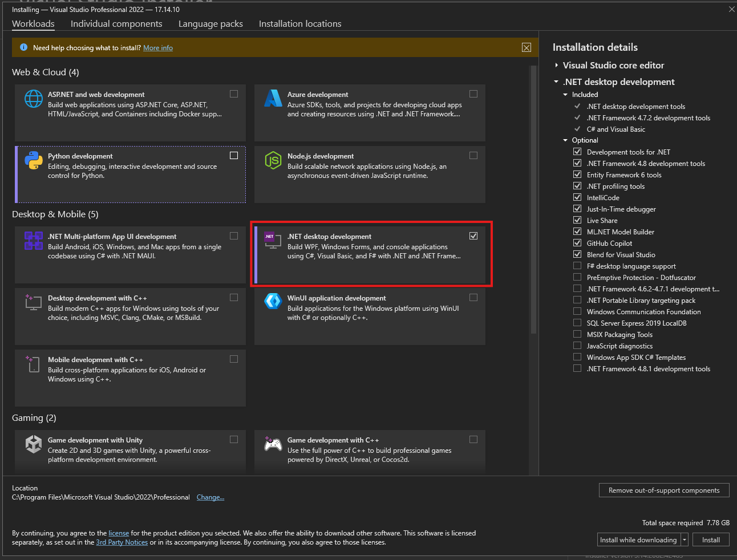Viewport: 737px width, 560px height.
Task: Expand Visual Studio core editor details
Action: [x=557, y=66]
